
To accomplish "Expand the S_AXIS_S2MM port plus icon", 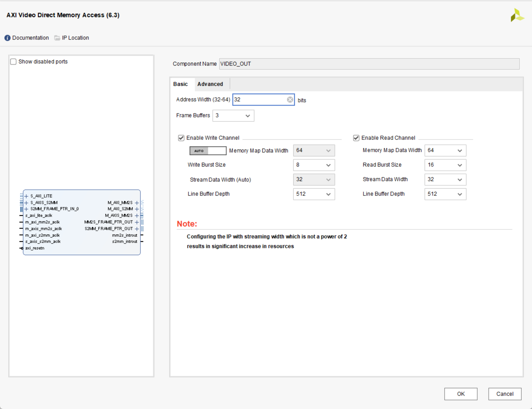I will [x=26, y=203].
